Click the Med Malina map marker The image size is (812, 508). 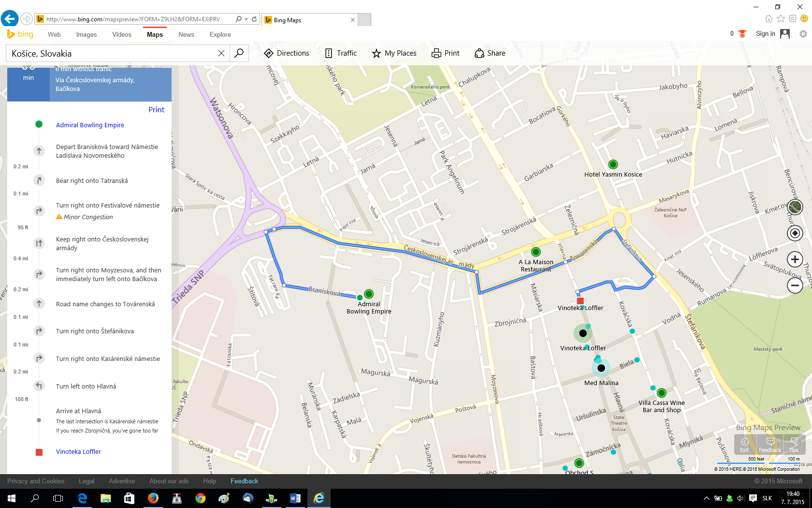(601, 368)
